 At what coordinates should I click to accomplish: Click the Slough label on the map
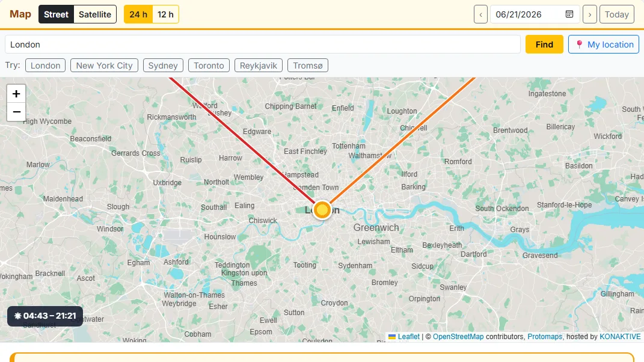118,207
